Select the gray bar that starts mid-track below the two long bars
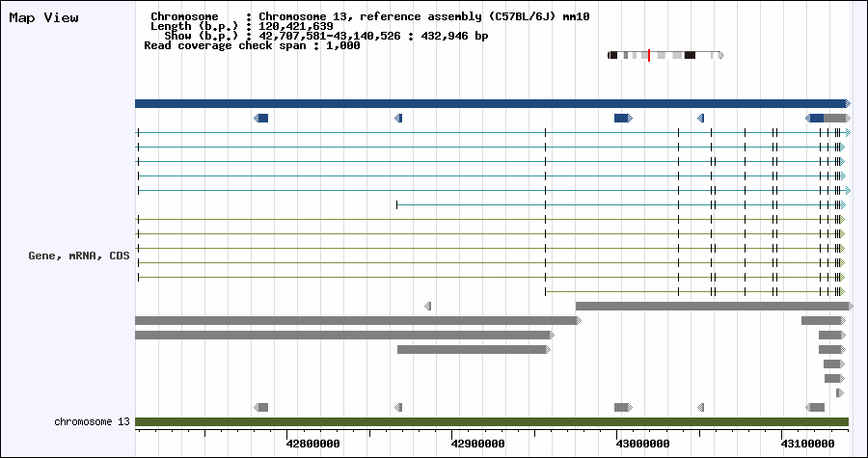Image resolution: width=868 pixels, height=458 pixels. tap(474, 350)
